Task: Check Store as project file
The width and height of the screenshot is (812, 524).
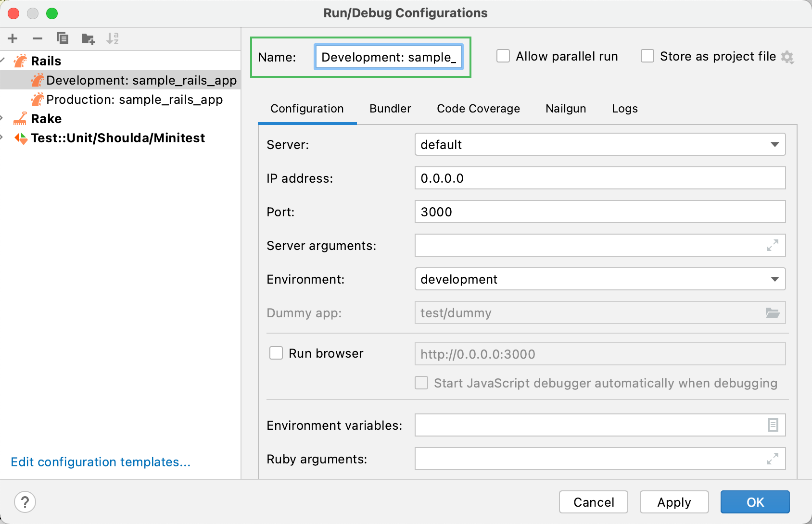Action: coord(647,56)
